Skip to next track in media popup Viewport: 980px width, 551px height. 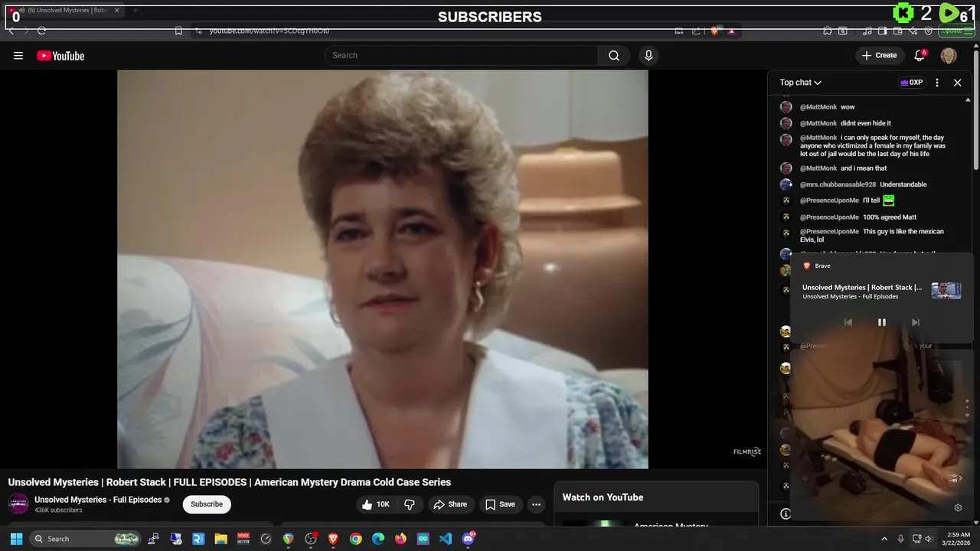click(x=916, y=323)
